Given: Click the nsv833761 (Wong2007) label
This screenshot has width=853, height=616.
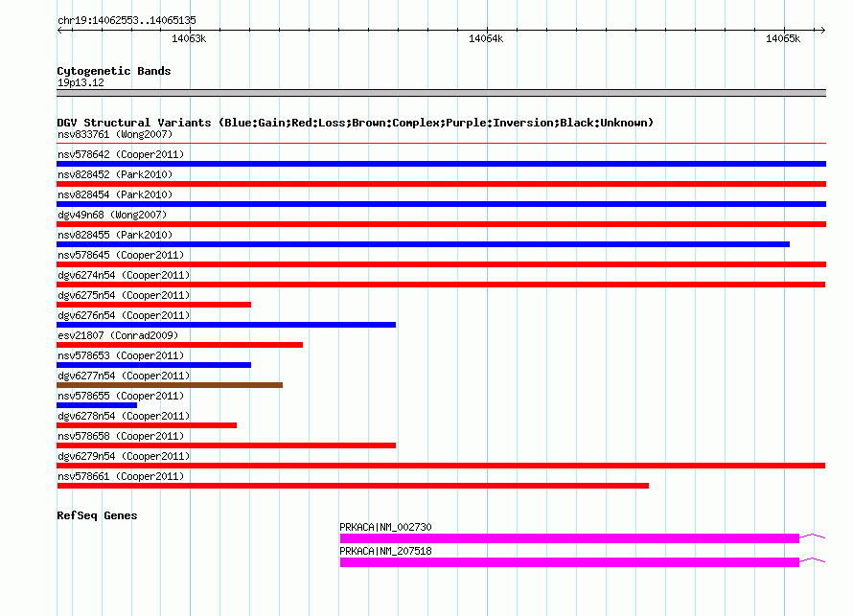Looking at the screenshot, I should (x=115, y=134).
